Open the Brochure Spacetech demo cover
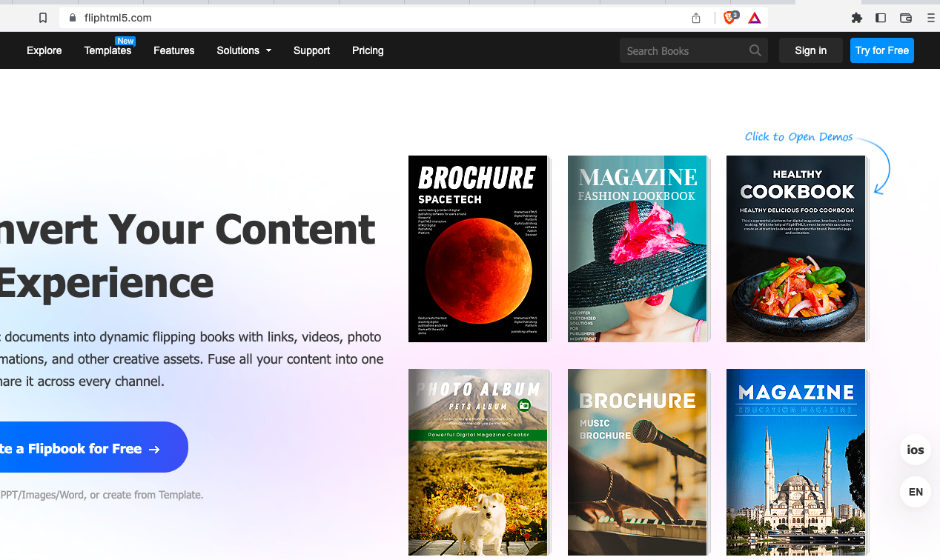This screenshot has width=940, height=560. 478,249
